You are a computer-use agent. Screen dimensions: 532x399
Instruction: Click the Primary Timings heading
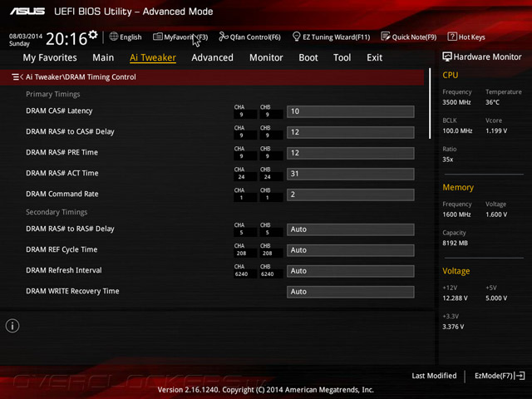click(53, 94)
